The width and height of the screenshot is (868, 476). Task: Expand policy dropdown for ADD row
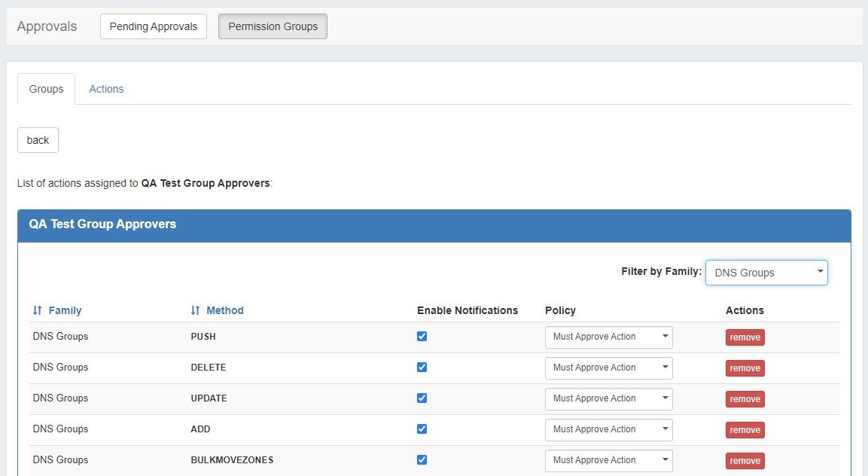coord(608,430)
